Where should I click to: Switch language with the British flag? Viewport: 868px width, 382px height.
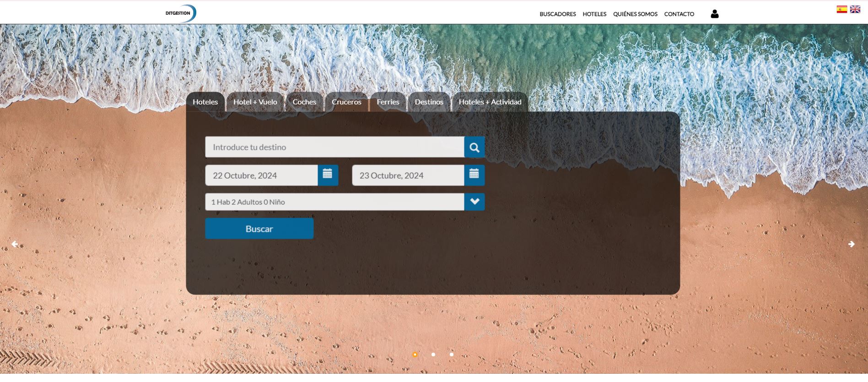[x=855, y=9]
